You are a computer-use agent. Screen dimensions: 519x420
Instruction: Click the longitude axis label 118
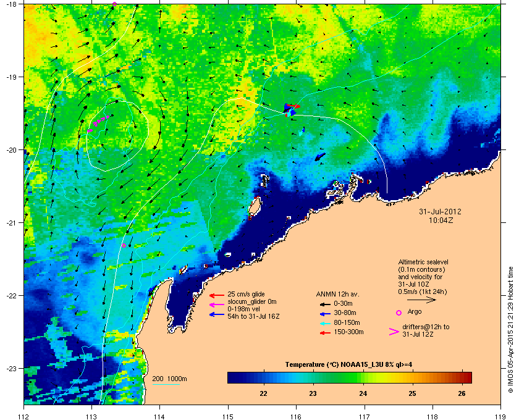(x=432, y=416)
